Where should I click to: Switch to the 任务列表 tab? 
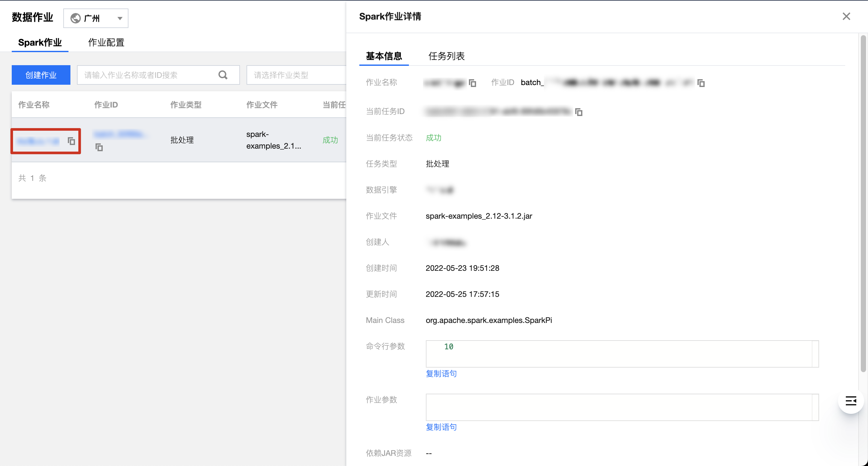click(x=446, y=56)
